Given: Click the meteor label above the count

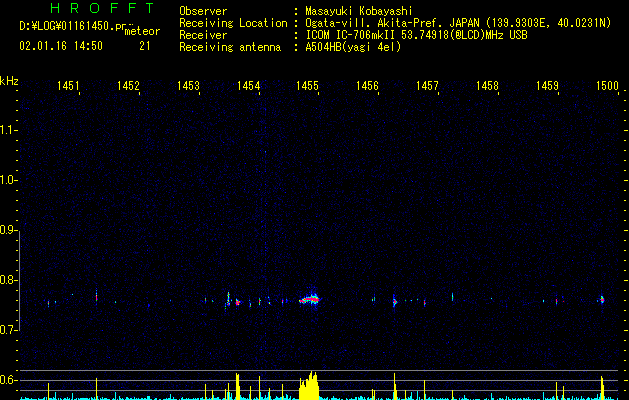Looking at the screenshot, I should coord(142,31).
